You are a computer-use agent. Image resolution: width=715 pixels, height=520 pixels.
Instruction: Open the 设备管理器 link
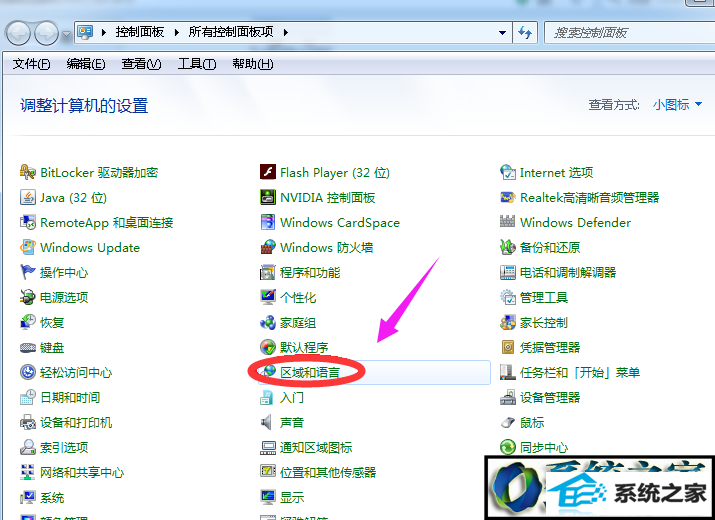pos(550,397)
